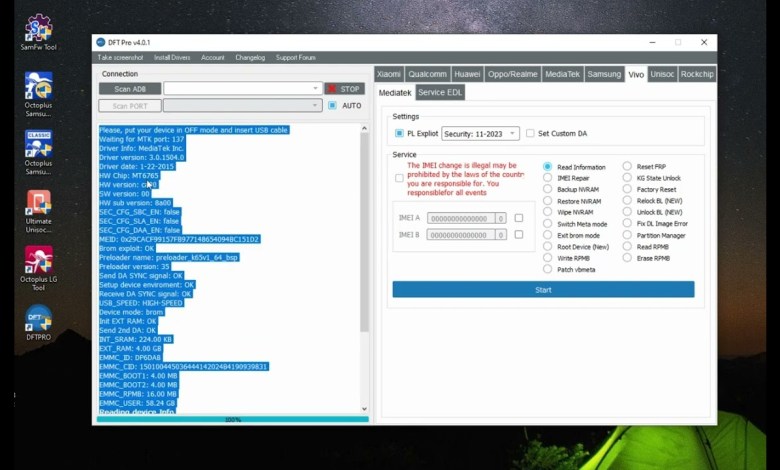The image size is (780, 470).
Task: Open the Changelog menu
Action: [x=250, y=58]
